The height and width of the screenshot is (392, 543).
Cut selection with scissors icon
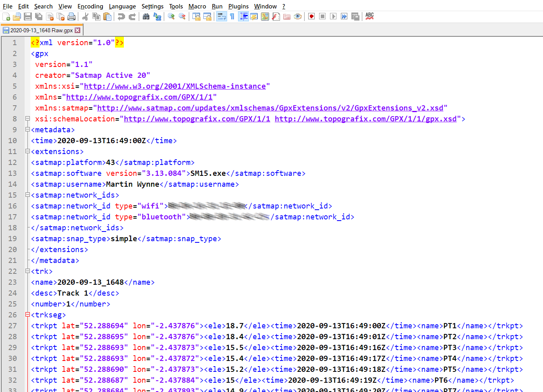pos(85,17)
